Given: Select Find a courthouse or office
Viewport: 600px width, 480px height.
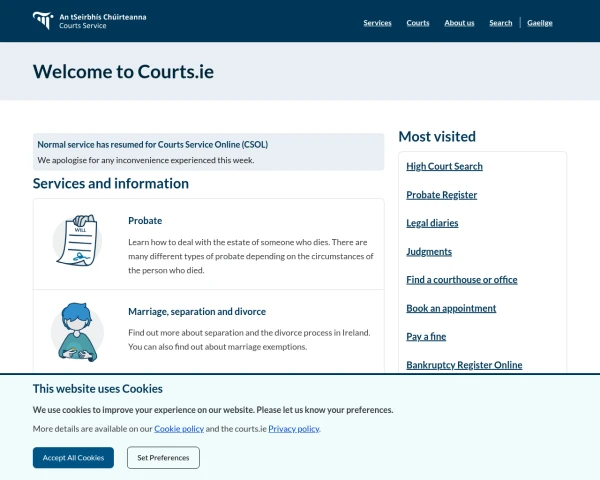Looking at the screenshot, I should [462, 279].
